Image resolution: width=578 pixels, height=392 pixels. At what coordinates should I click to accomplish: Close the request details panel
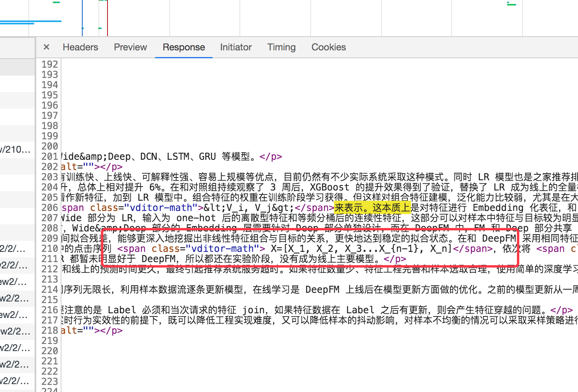46,47
